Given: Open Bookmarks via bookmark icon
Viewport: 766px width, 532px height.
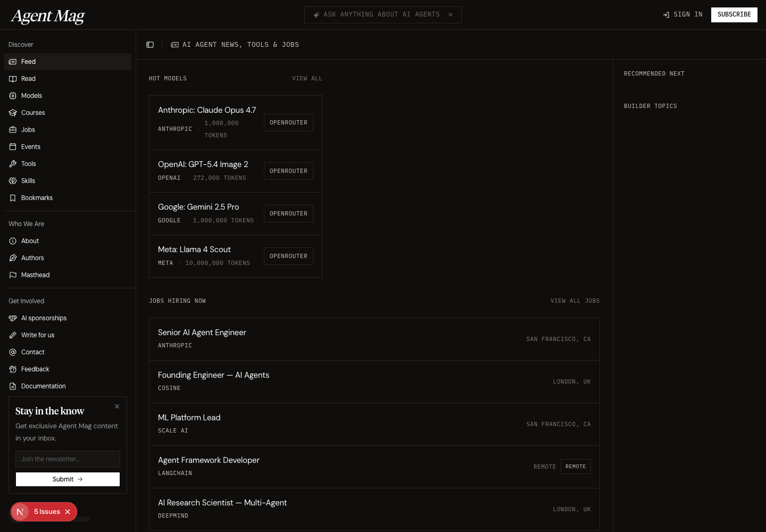Looking at the screenshot, I should click(13, 198).
